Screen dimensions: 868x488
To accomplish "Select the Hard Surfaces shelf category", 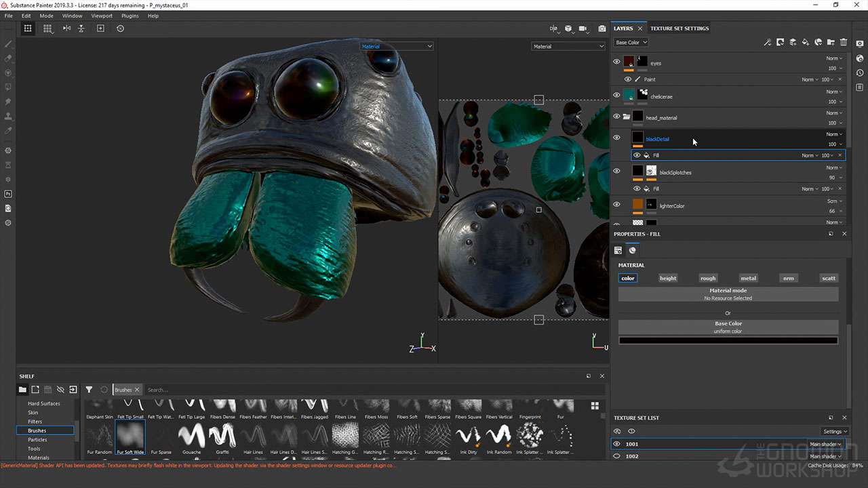I will (44, 403).
